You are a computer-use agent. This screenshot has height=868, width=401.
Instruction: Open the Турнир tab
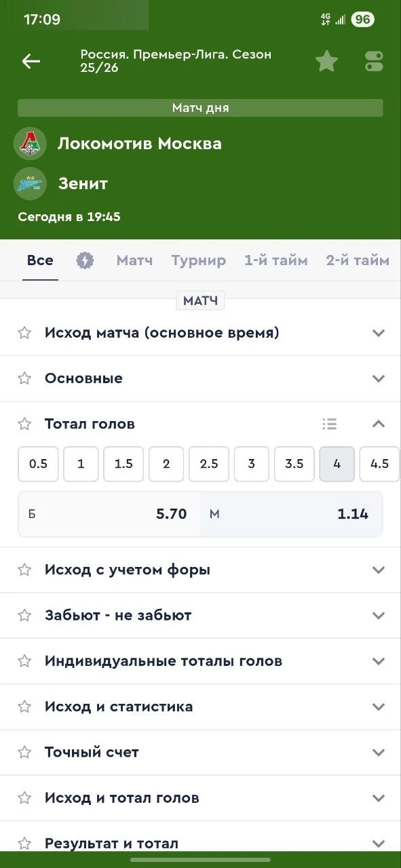point(199,260)
